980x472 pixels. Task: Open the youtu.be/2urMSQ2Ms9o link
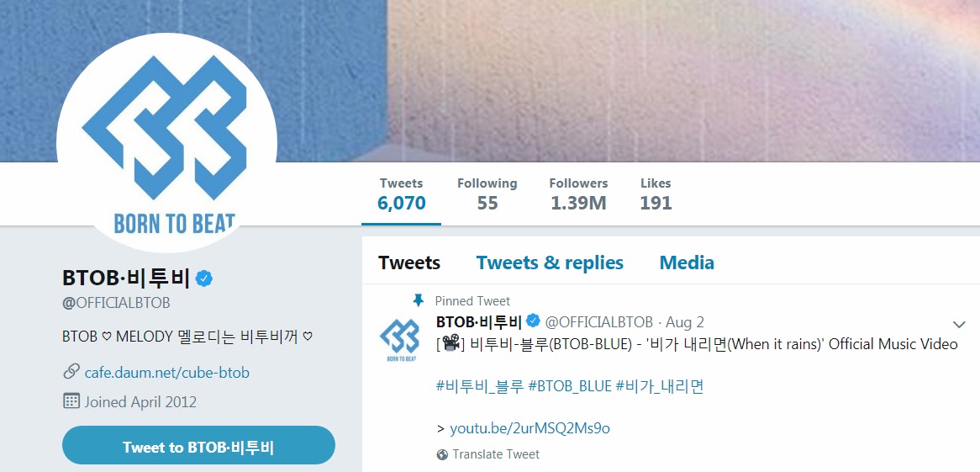530,428
